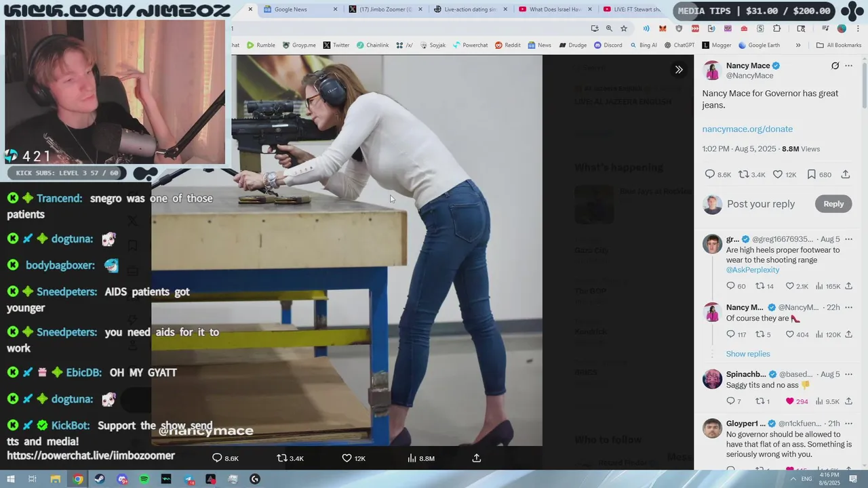Like greg's reply showing 2.1K likes
Screen dimensions: 868x488
click(x=789, y=286)
